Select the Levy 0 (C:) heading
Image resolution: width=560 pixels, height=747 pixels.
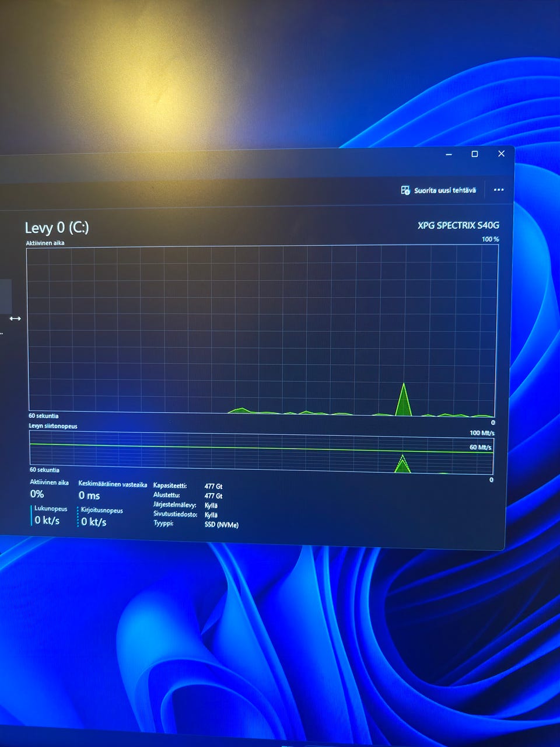[x=57, y=228]
